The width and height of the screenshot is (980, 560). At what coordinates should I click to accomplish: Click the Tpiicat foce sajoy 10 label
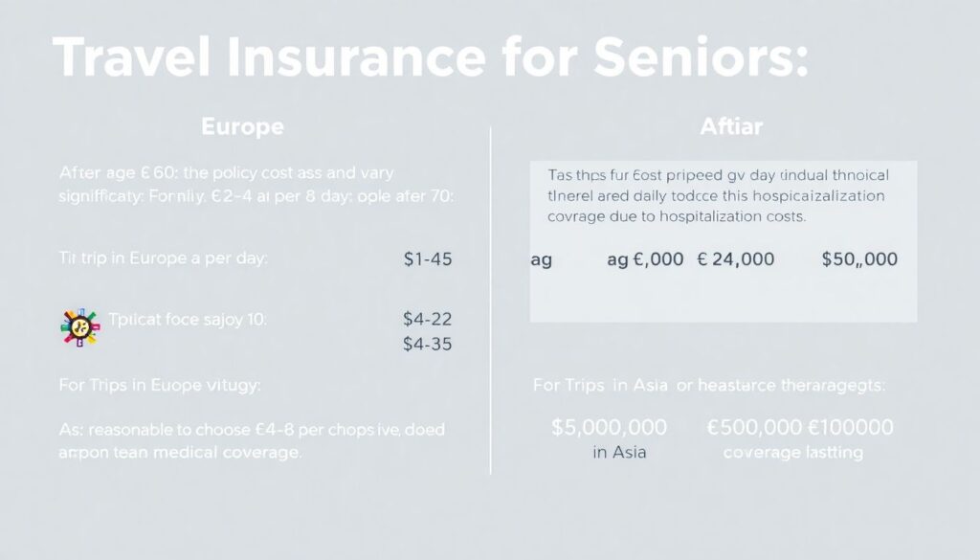click(x=188, y=321)
